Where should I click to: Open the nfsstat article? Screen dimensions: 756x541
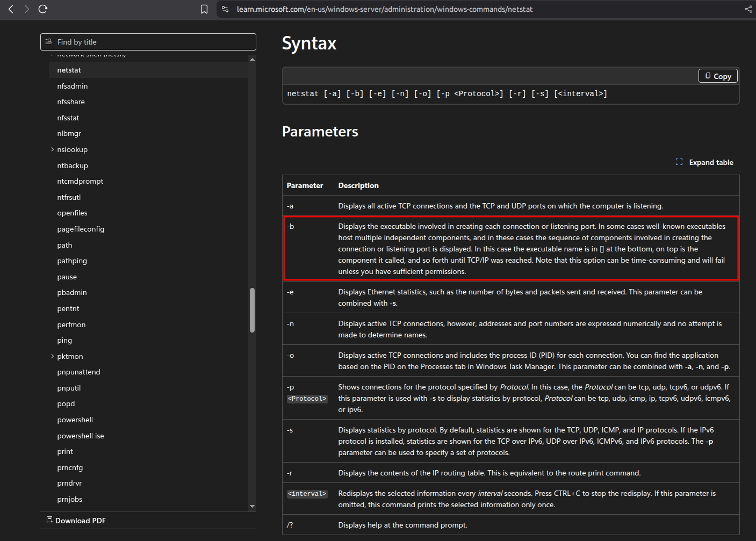coord(68,118)
